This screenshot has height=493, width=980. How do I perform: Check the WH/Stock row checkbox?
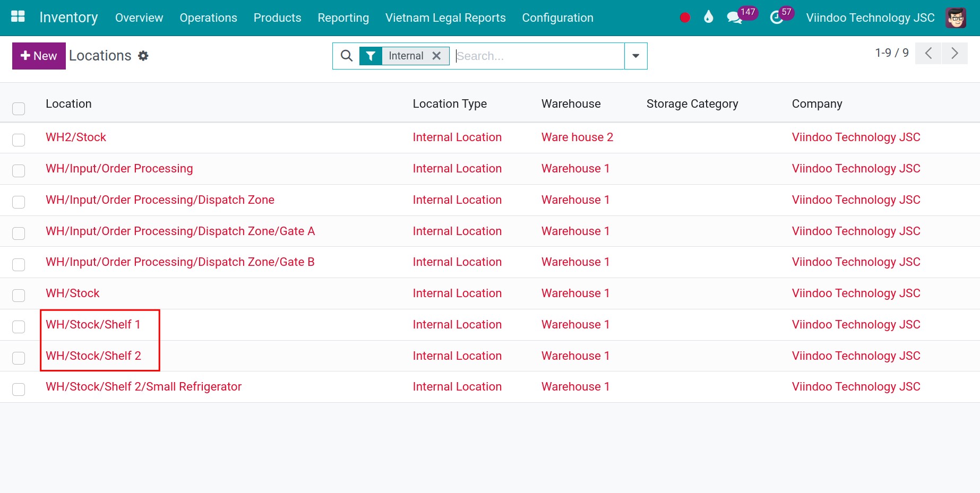click(19, 296)
